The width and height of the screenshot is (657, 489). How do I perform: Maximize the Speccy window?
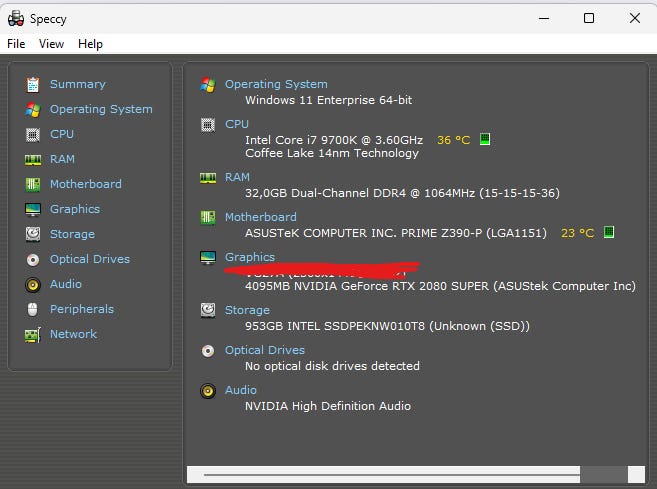click(x=589, y=18)
